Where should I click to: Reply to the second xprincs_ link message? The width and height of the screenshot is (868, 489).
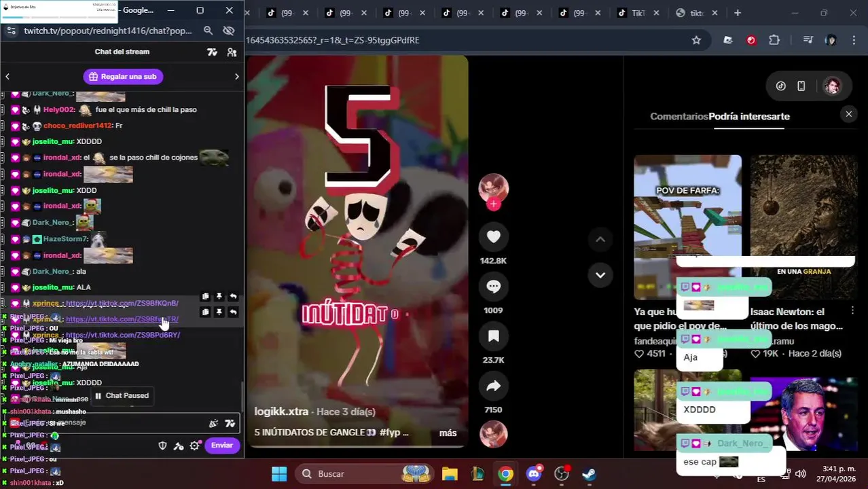[233, 312]
